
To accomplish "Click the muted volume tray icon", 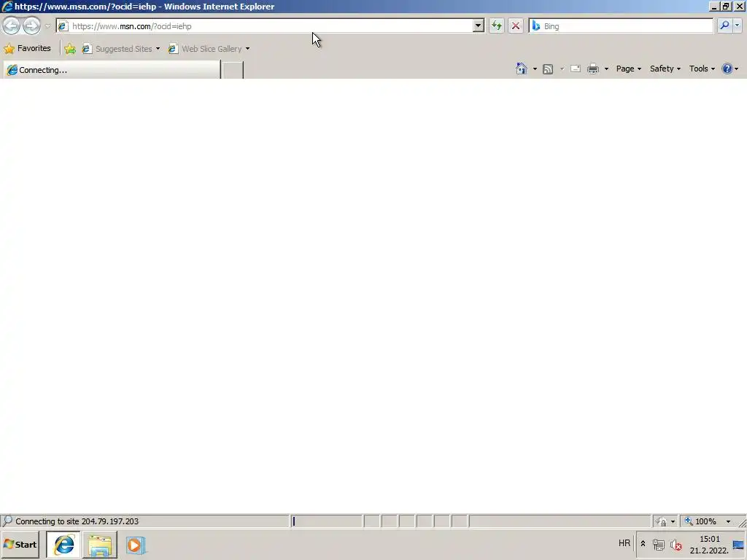I will click(676, 545).
